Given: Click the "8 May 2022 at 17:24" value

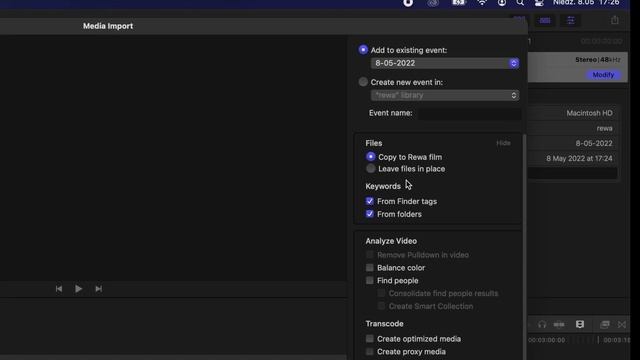Looking at the screenshot, I should pos(579,158).
